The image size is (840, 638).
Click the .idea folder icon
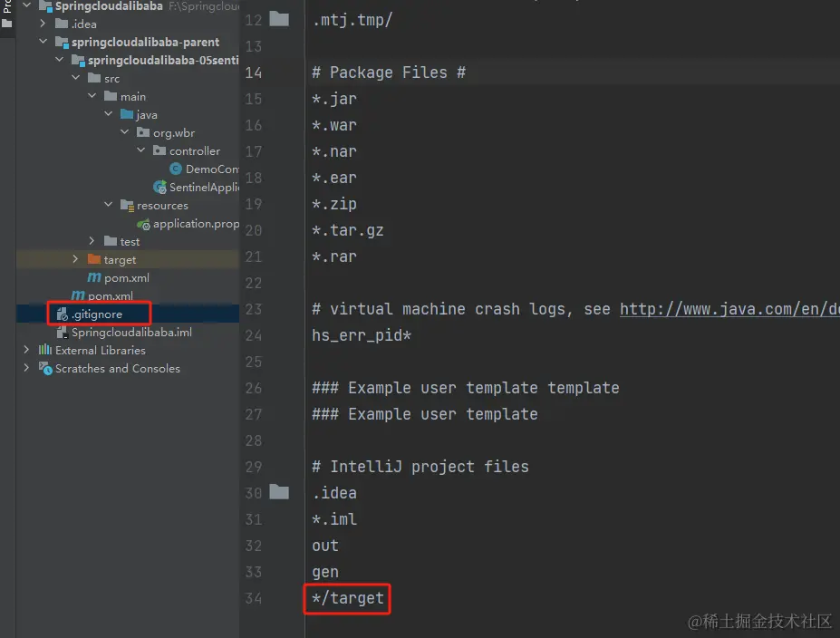[62, 24]
